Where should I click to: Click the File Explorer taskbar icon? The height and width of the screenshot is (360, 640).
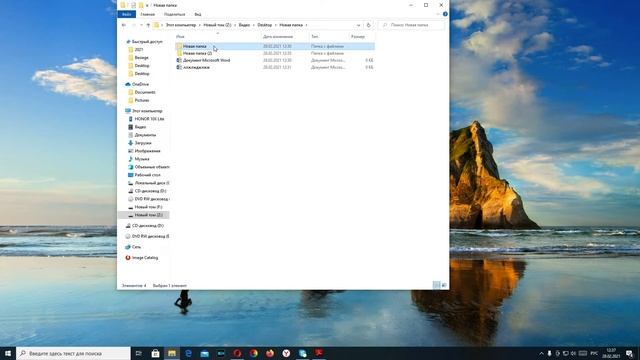172,353
